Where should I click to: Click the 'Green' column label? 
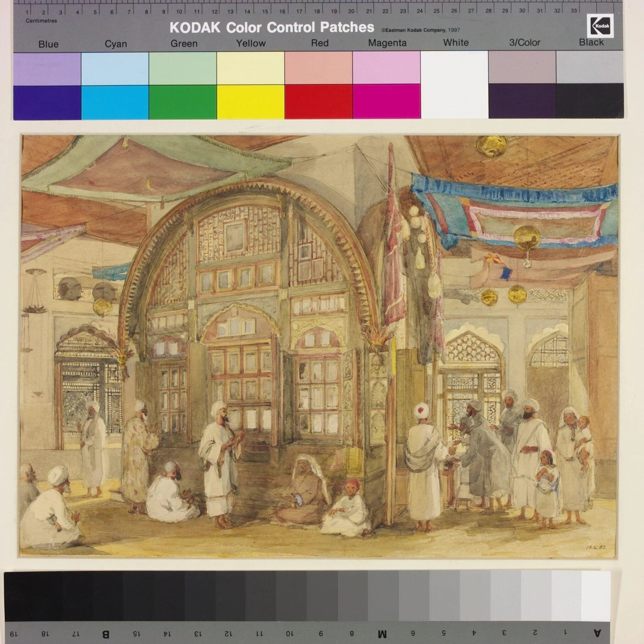tap(184, 44)
